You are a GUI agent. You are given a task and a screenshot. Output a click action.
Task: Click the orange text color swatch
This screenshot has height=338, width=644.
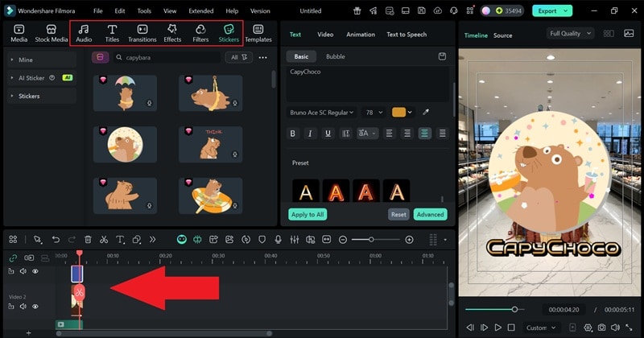pos(398,112)
